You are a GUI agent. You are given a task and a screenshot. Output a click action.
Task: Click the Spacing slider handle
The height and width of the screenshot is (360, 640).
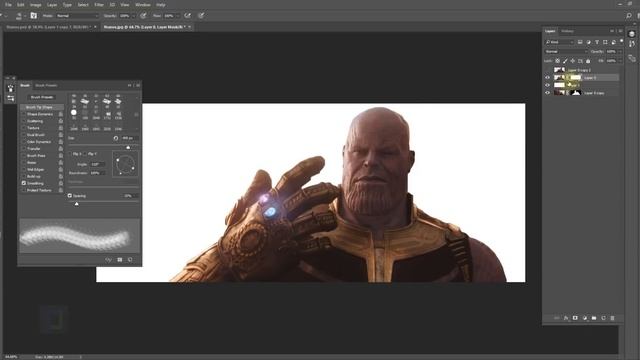pyautogui.click(x=76, y=204)
